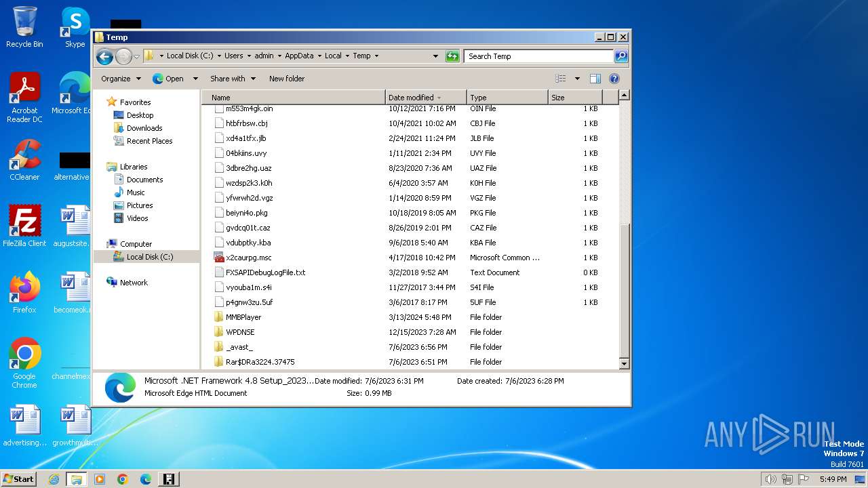Click the Local Disk (C:) breadcrumb
Viewport: 868px width, 488px height.
[x=190, y=56]
